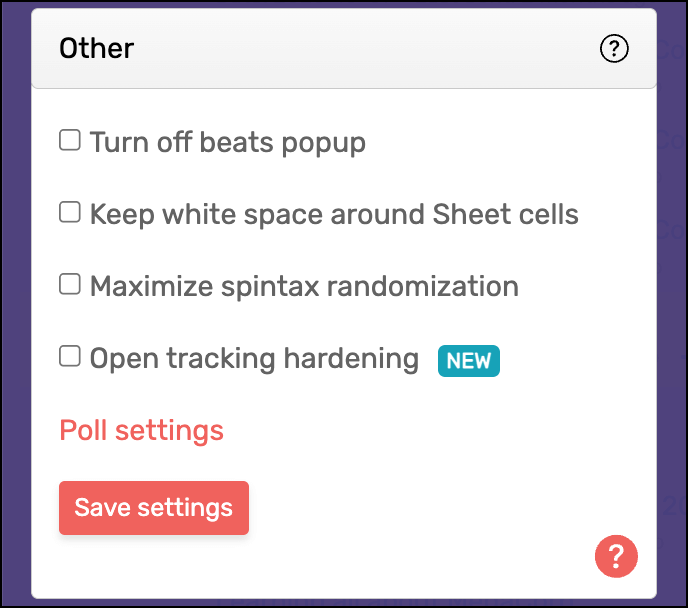Click the "Keep white space around Sheet cells" label
The image size is (688, 608).
pyautogui.click(x=334, y=214)
